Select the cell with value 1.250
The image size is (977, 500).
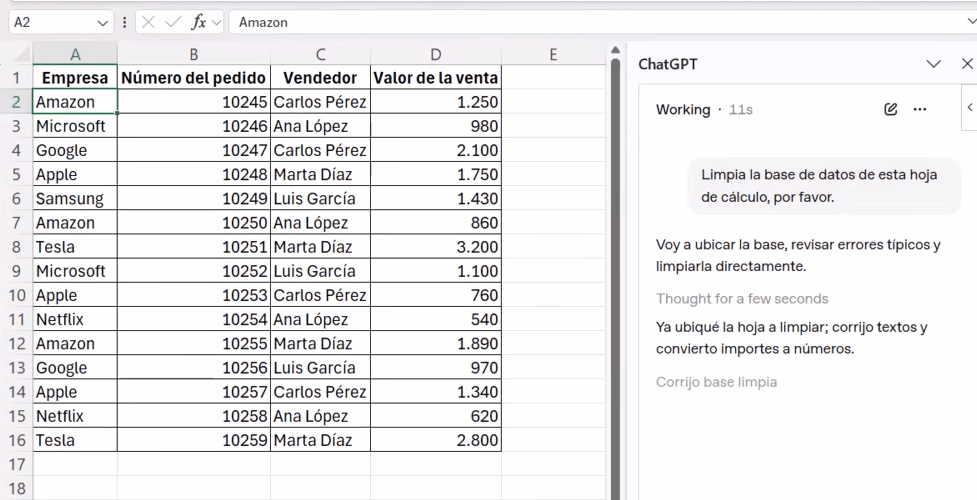[436, 102]
